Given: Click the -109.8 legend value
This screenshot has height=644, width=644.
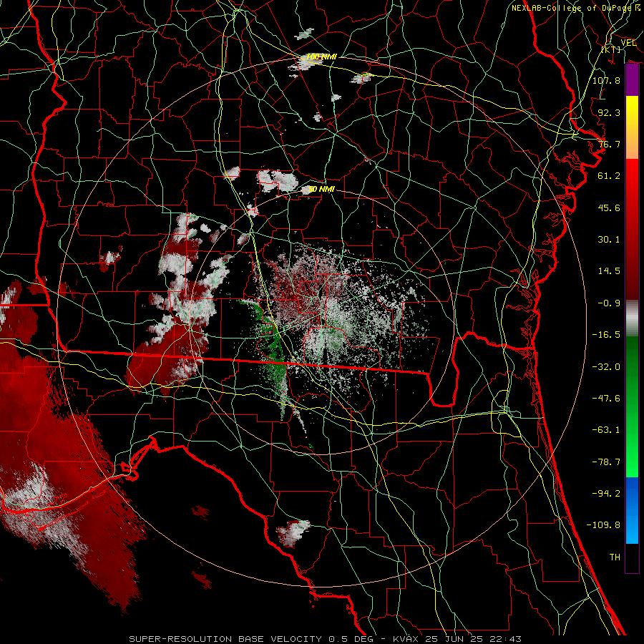Looking at the screenshot, I should click(x=603, y=525).
